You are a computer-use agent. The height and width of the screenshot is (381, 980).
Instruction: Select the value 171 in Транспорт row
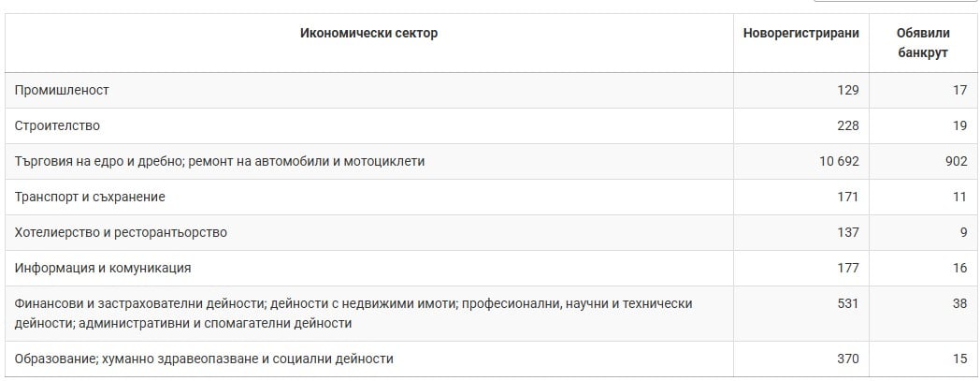pyautogui.click(x=847, y=197)
